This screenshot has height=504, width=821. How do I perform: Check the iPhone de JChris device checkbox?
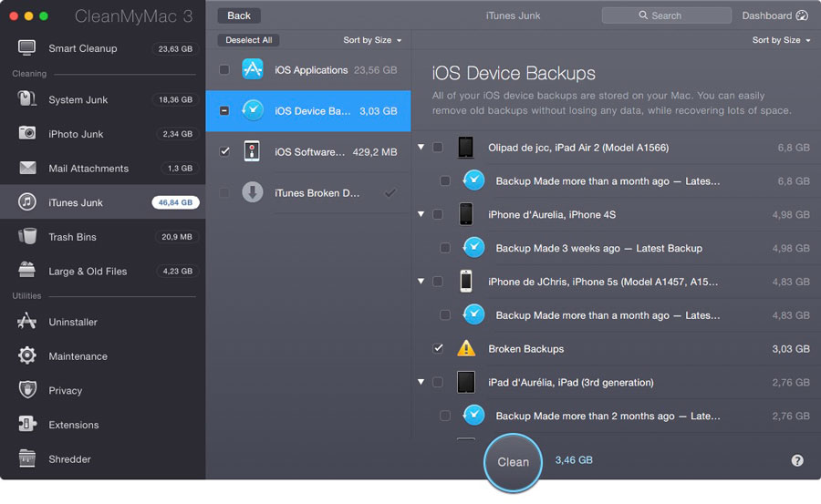click(438, 281)
